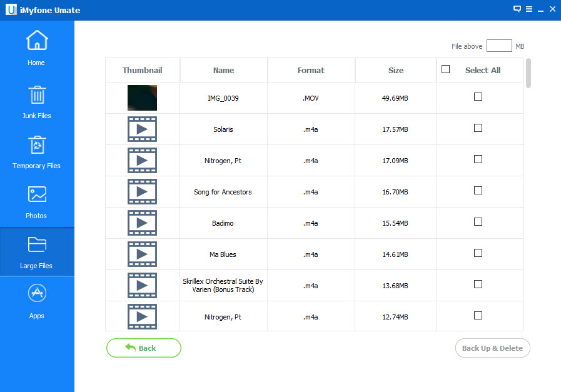Open the Home section icon
Screen dimensions: 561x392
[37, 41]
